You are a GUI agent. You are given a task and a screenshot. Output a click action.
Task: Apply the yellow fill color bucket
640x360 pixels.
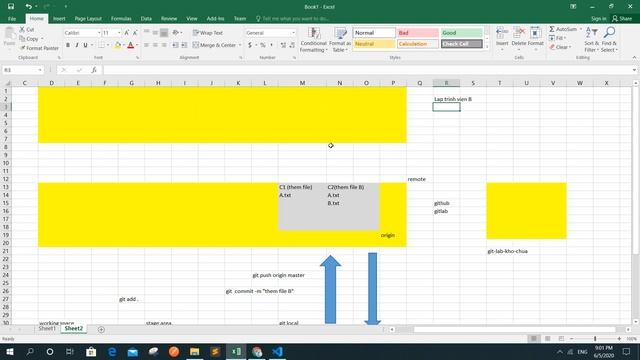(118, 45)
